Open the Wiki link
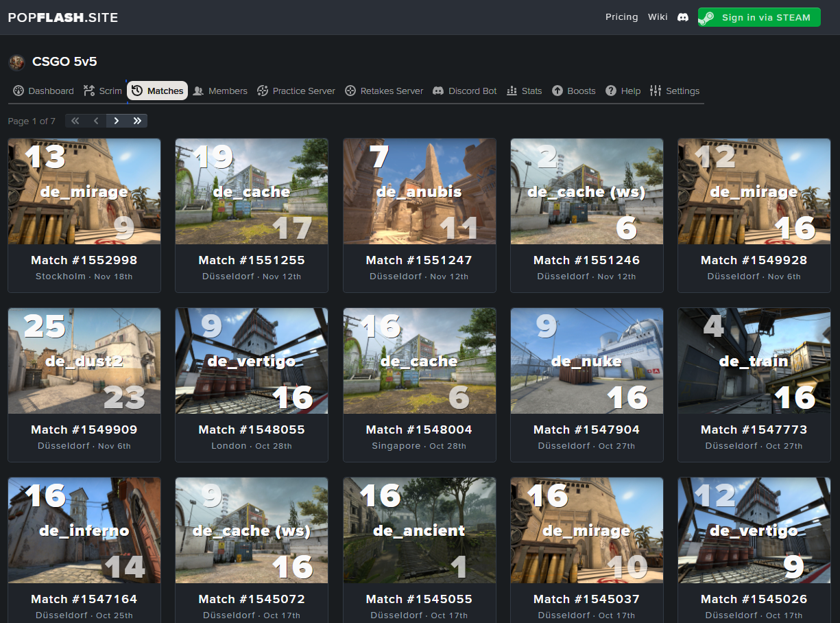The image size is (840, 623). (658, 17)
